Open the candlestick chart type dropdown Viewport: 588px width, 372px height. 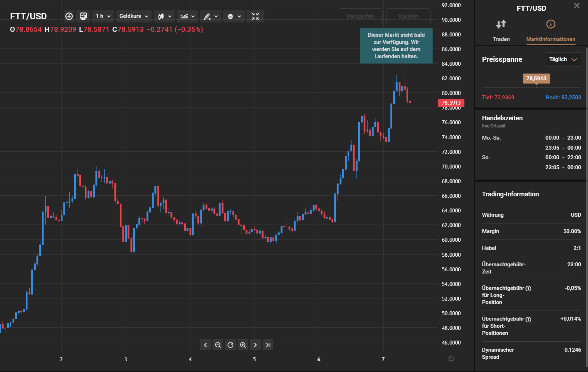pyautogui.click(x=165, y=16)
